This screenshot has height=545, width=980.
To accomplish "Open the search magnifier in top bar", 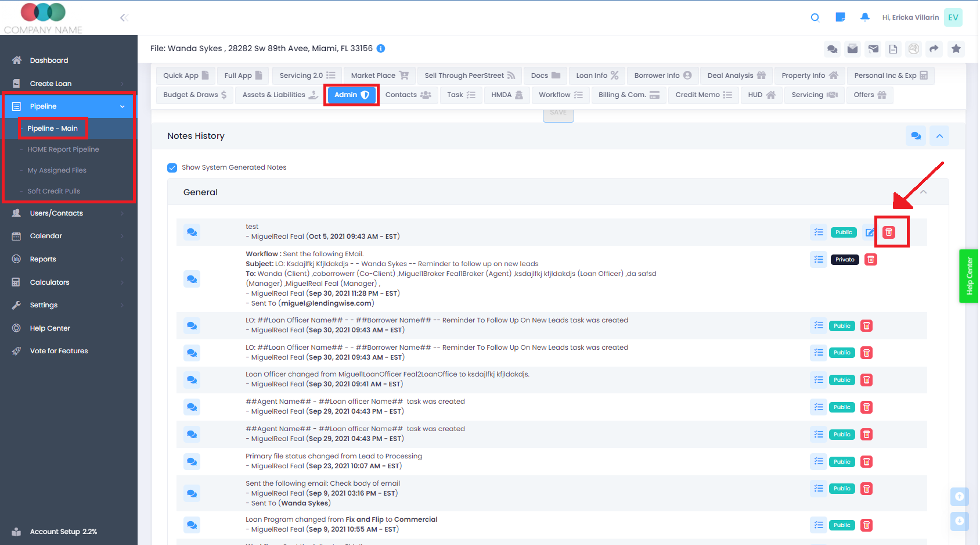I will 815,17.
